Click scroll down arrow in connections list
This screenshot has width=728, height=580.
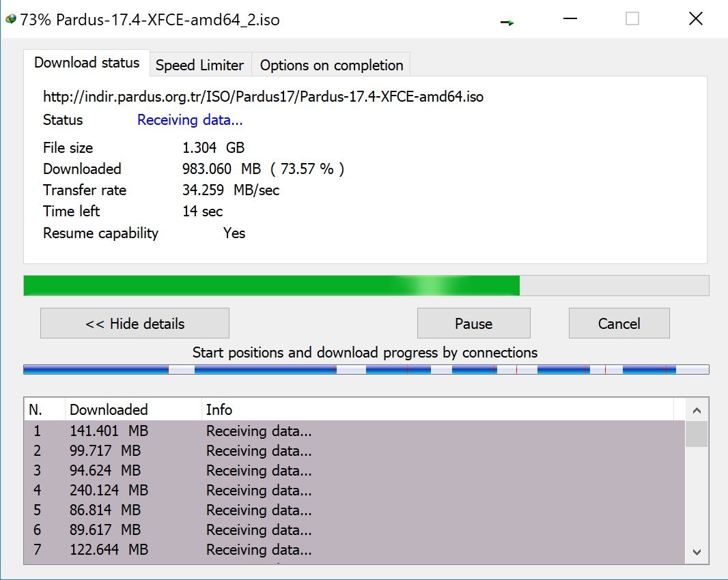[x=697, y=551]
